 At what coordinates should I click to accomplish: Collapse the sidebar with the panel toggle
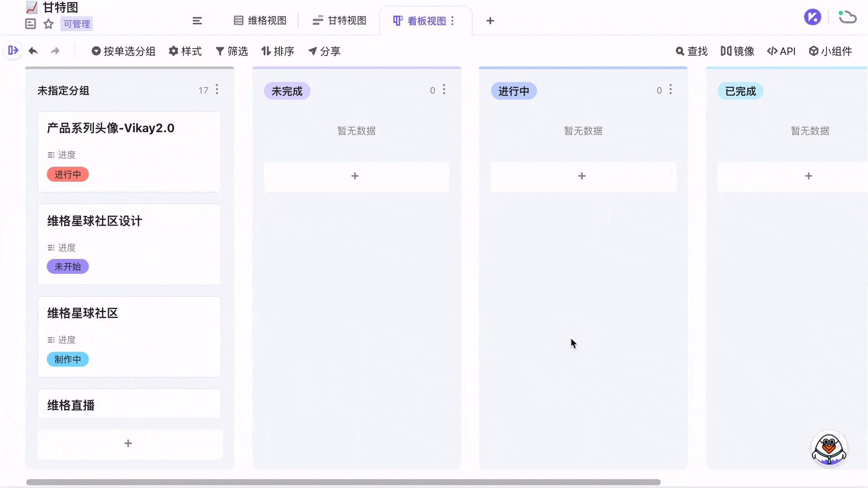pos(13,51)
